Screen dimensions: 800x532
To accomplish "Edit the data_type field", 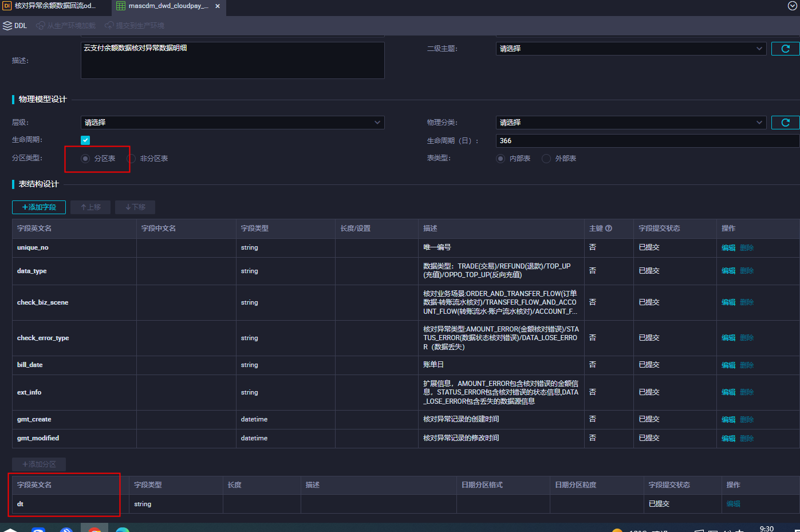I will click(728, 271).
